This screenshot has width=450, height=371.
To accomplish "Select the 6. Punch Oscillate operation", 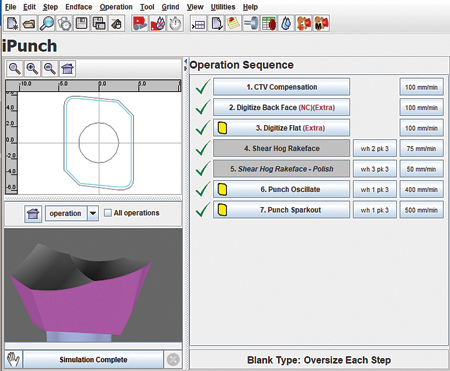I will pos(281,189).
